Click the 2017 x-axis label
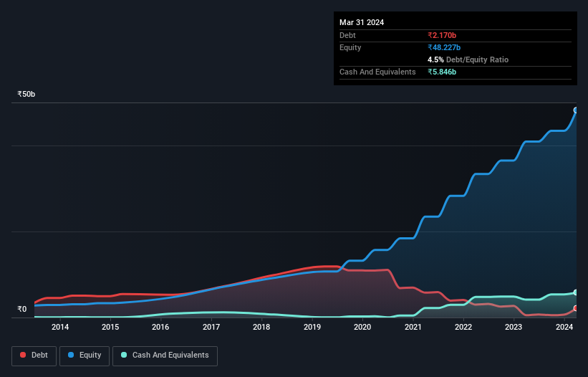588x377 pixels. pos(211,327)
